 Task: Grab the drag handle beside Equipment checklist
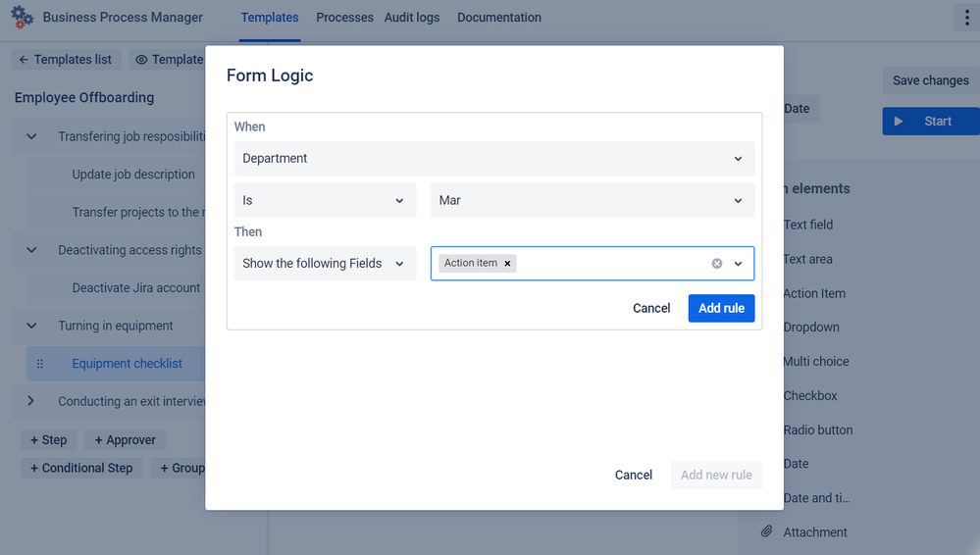pyautogui.click(x=40, y=364)
